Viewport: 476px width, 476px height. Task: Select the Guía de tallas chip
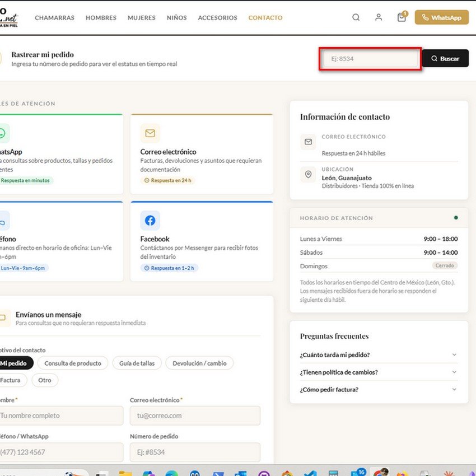[x=137, y=363]
